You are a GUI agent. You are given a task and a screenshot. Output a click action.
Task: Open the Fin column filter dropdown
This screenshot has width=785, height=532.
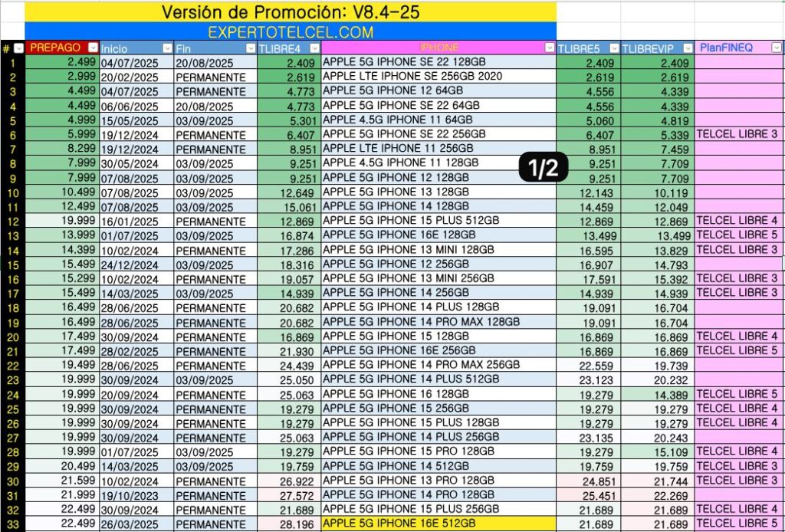pyautogui.click(x=251, y=48)
